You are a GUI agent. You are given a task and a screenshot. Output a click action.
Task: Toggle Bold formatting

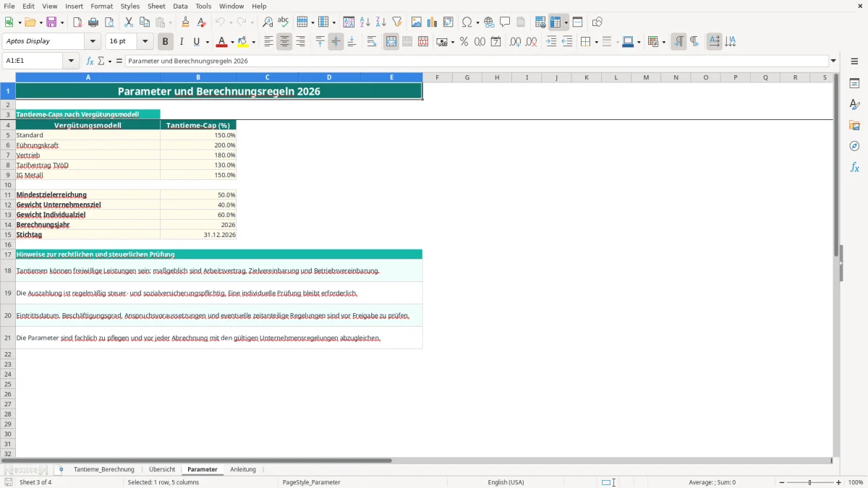166,42
